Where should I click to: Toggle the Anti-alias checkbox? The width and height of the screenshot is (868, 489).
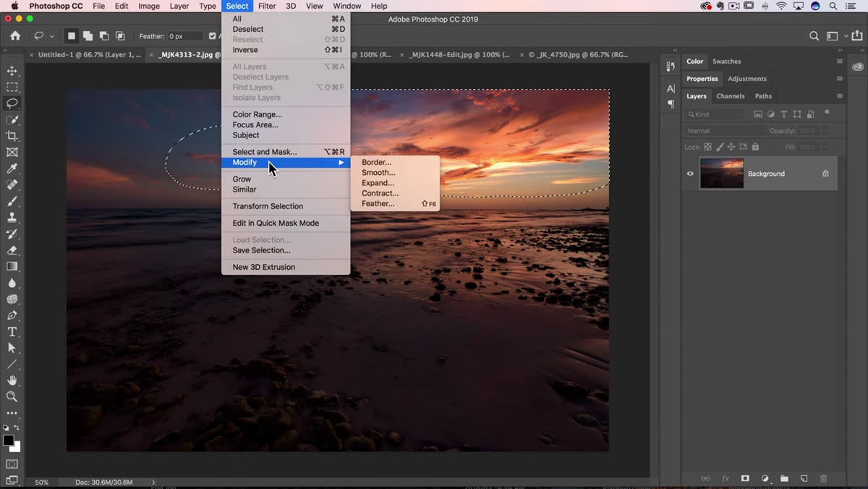pyautogui.click(x=212, y=36)
